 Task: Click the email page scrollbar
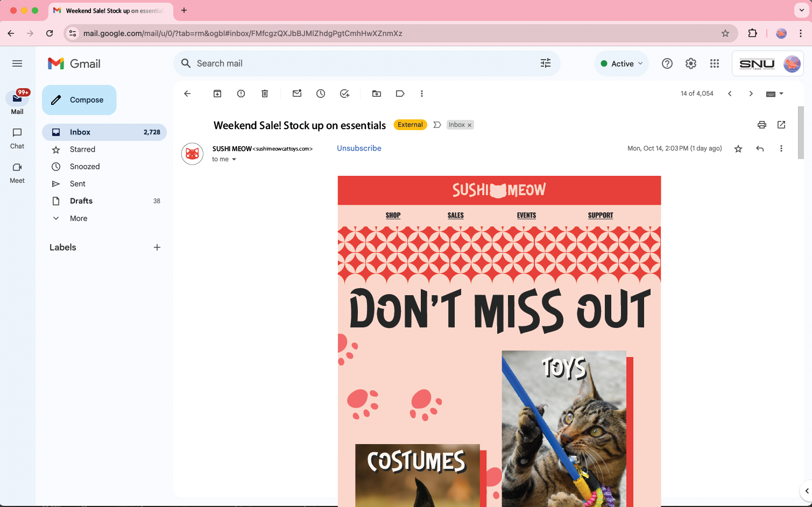(x=801, y=132)
